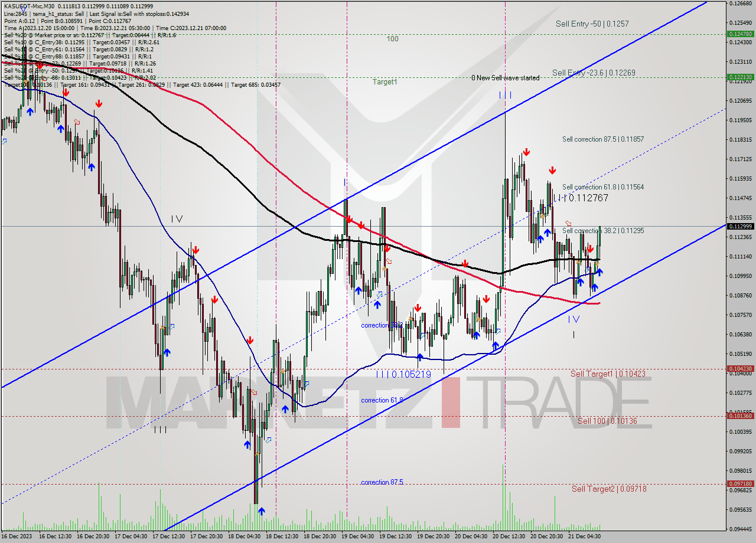Select the 'Sell Entry -50 | 0.1257' label
The image size is (756, 543).
click(x=592, y=24)
